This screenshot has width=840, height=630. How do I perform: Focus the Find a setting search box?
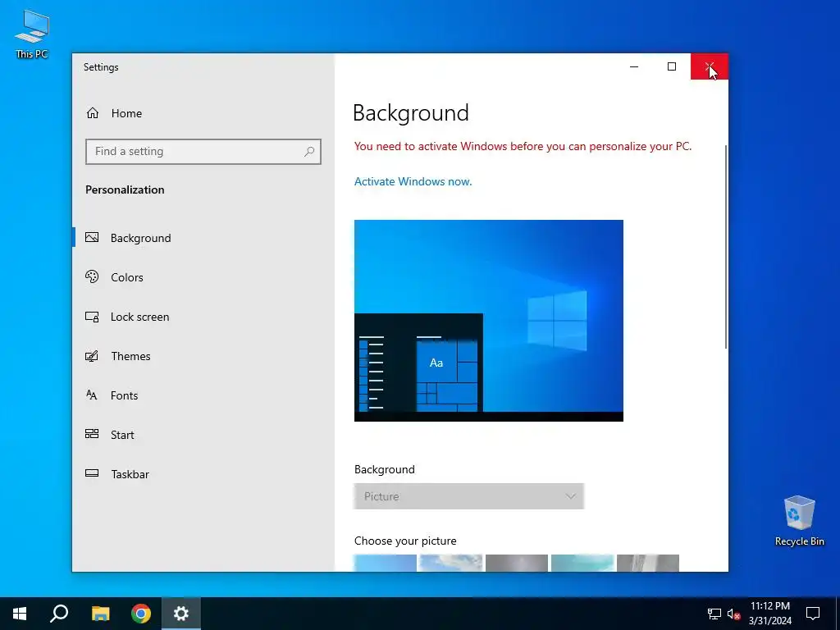pyautogui.click(x=203, y=152)
